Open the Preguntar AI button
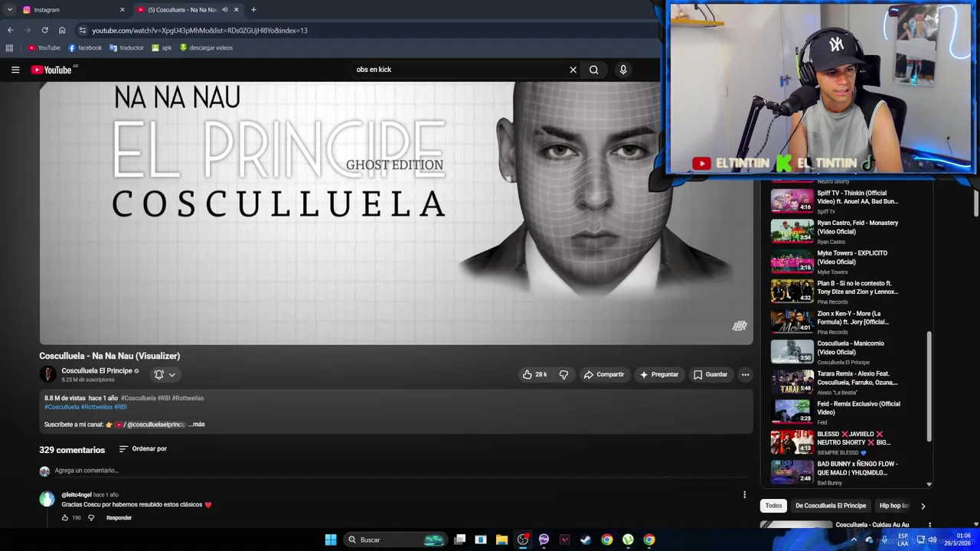The width and height of the screenshot is (980, 551). click(x=658, y=374)
